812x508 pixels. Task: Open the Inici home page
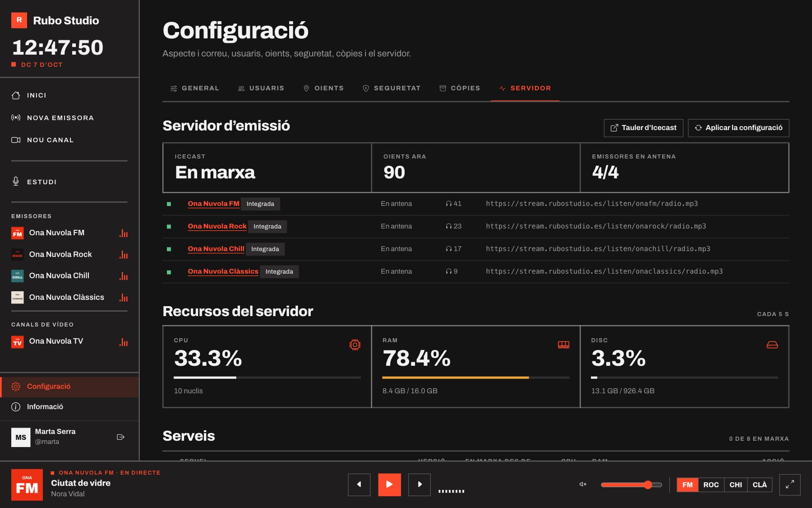point(69,95)
